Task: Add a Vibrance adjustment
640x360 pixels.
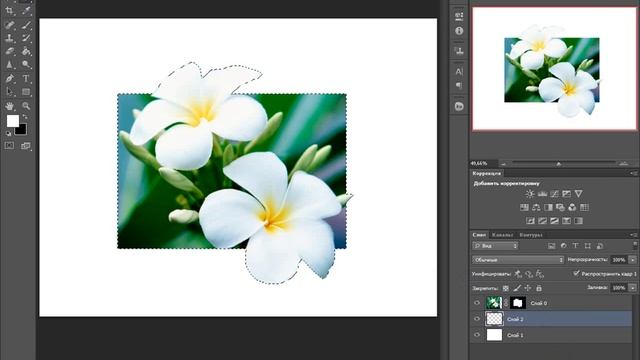Action: click(x=578, y=194)
